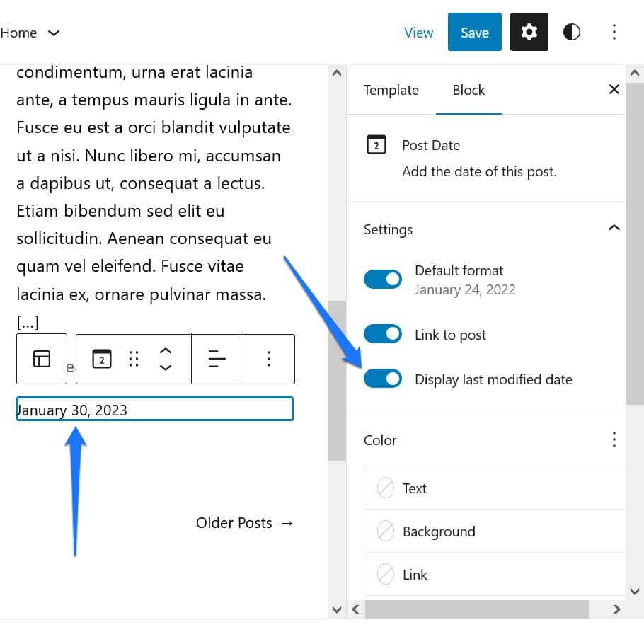Screen dimensions: 644x644
Task: Open the Styles half-circle icon
Action: [571, 32]
